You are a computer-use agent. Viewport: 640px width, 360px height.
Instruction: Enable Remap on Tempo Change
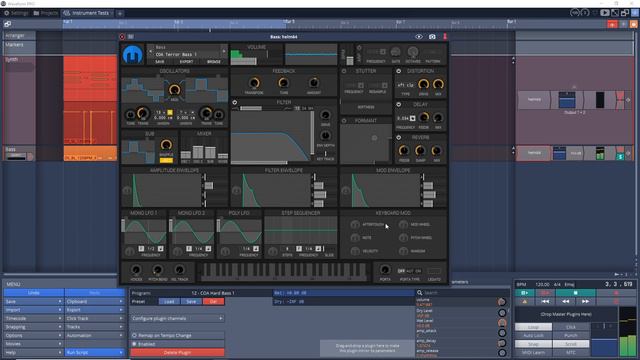click(178, 336)
